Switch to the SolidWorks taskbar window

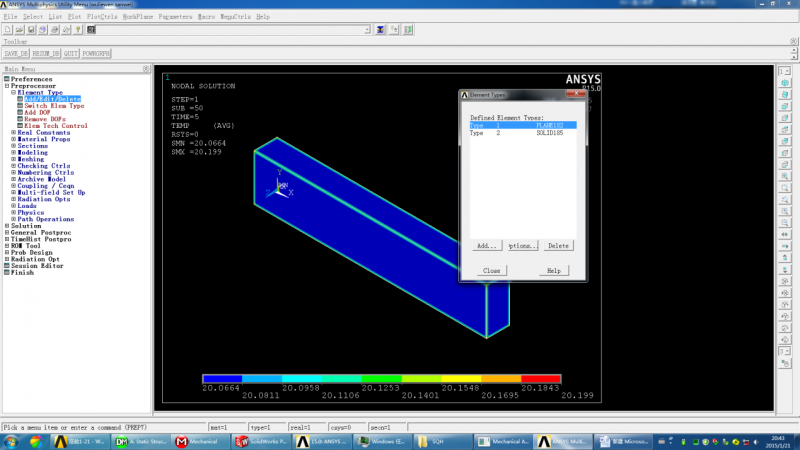pos(262,441)
